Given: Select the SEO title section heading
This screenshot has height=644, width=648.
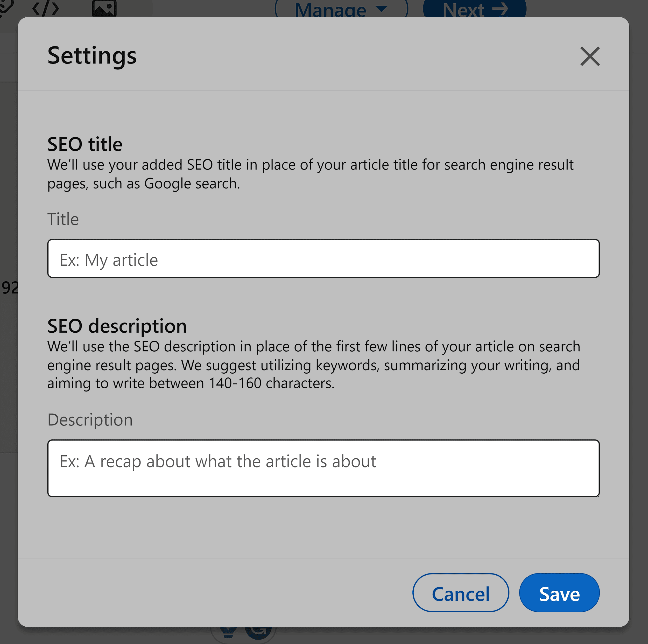Looking at the screenshot, I should point(85,144).
